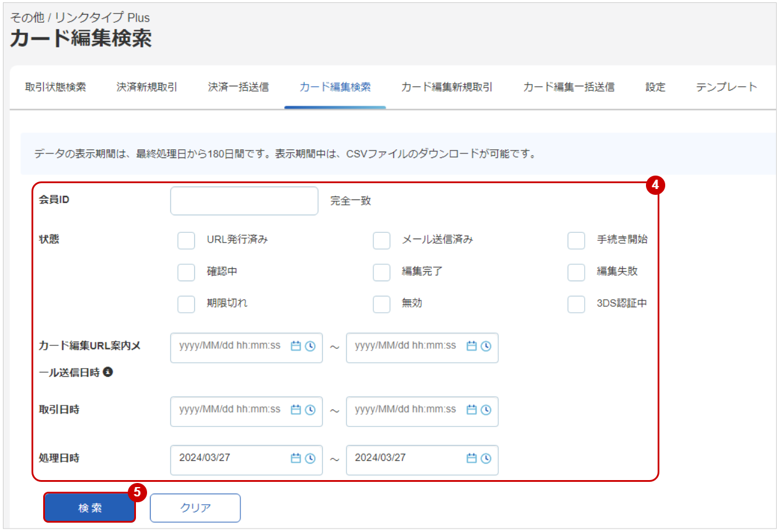779x532 pixels.
Task: Open calendar icon in 処理日時 start field
Action: click(296, 459)
